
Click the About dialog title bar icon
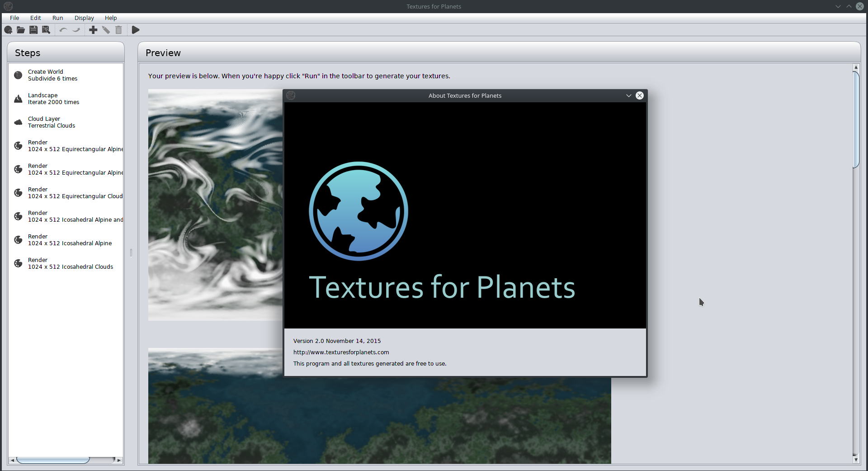coord(291,95)
